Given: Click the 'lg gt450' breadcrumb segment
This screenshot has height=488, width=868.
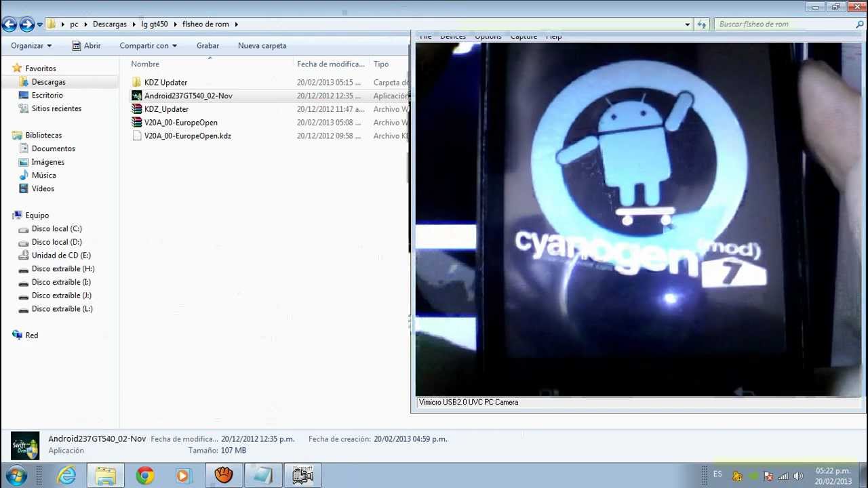Looking at the screenshot, I should (155, 24).
